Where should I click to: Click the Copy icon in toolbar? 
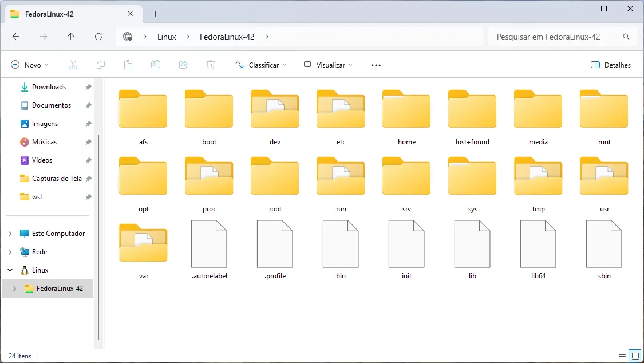101,65
